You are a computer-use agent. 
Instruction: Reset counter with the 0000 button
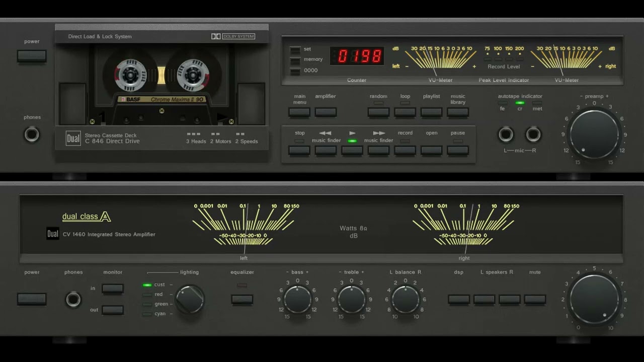[295, 70]
